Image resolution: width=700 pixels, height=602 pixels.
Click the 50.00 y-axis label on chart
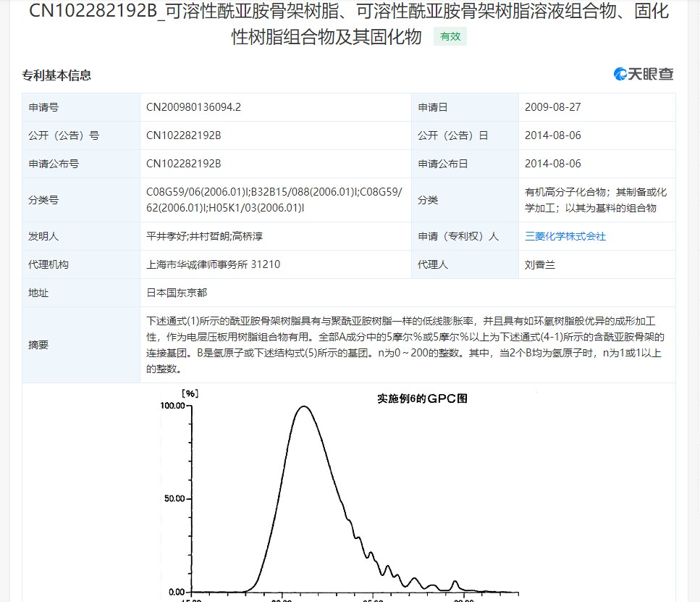pos(174,498)
